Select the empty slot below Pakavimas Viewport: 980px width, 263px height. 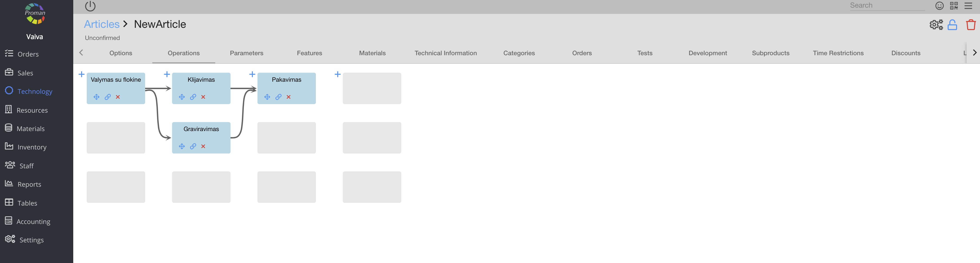[x=286, y=138]
